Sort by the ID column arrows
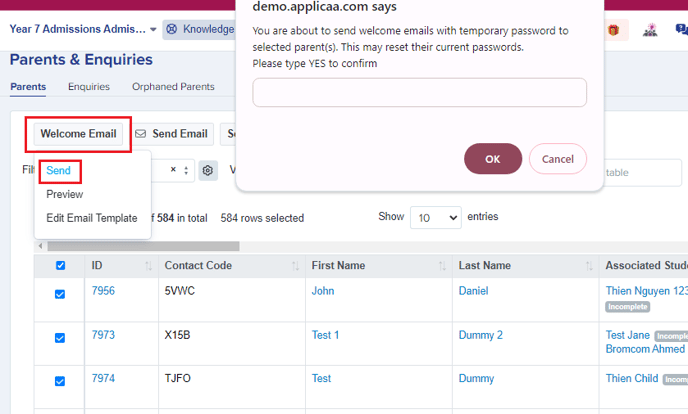The height and width of the screenshot is (414, 688). [x=148, y=266]
